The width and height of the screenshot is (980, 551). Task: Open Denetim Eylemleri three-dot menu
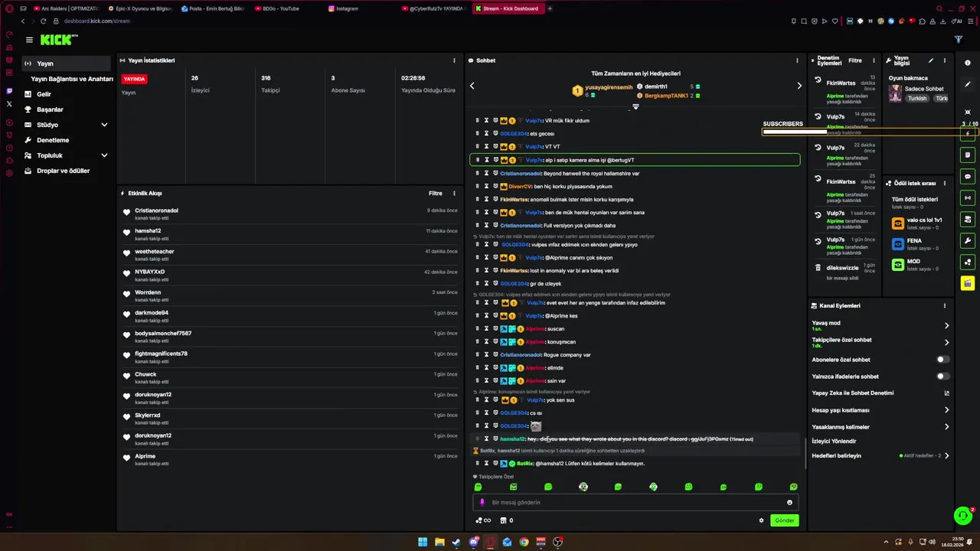874,60
